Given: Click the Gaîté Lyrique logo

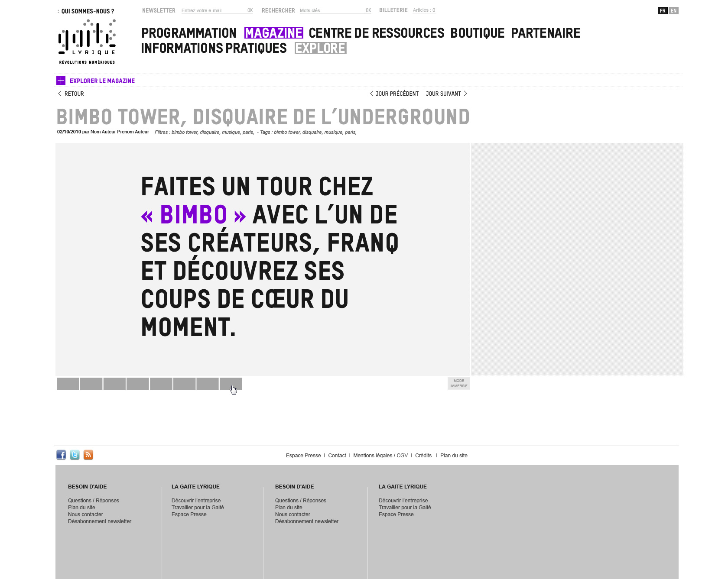Looking at the screenshot, I should pos(87,42).
